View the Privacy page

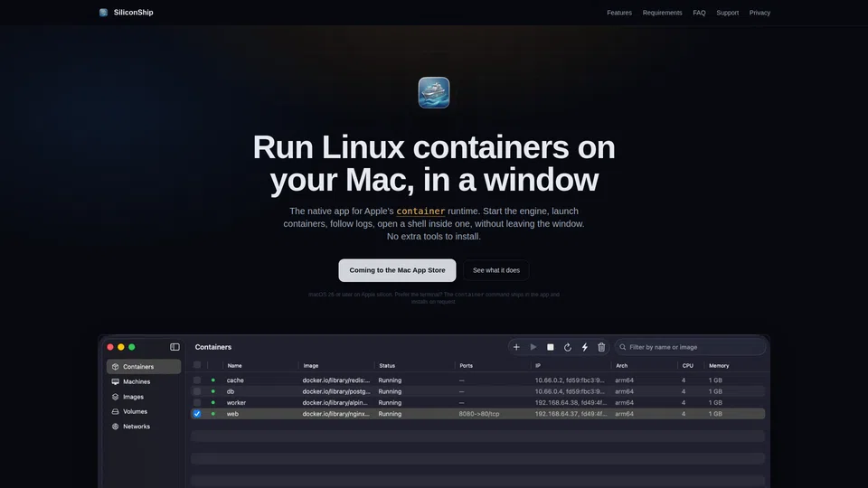point(759,13)
